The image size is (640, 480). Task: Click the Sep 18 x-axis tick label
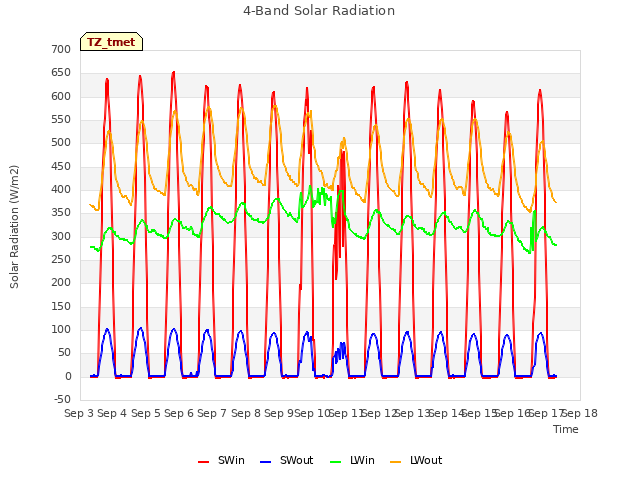580,413
